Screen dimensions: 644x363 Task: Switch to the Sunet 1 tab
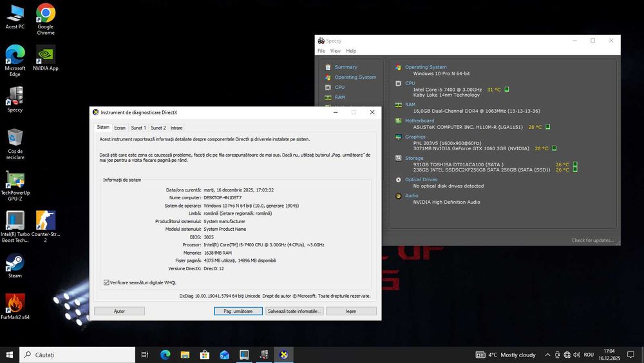138,128
